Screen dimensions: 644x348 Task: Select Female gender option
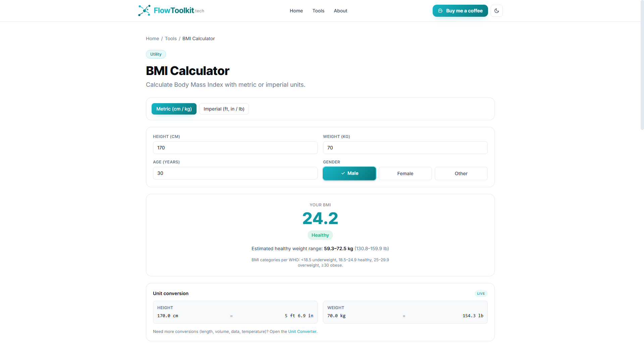[405, 173]
